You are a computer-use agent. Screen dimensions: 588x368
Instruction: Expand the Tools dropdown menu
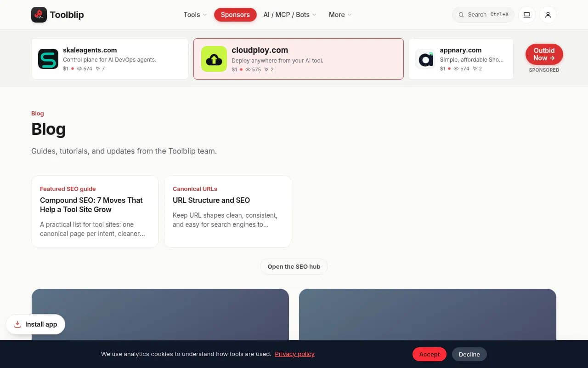click(x=195, y=15)
